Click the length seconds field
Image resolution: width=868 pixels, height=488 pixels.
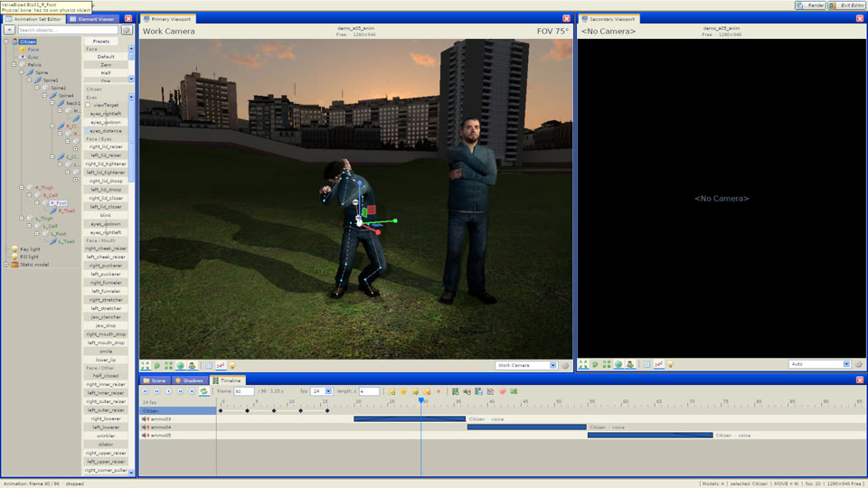point(369,391)
